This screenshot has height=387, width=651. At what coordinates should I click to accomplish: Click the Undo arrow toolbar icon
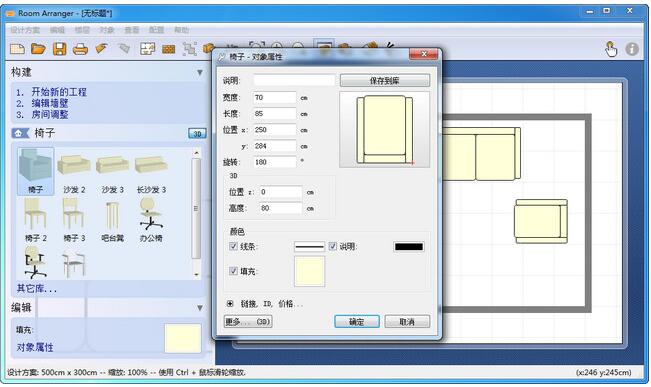click(102, 49)
